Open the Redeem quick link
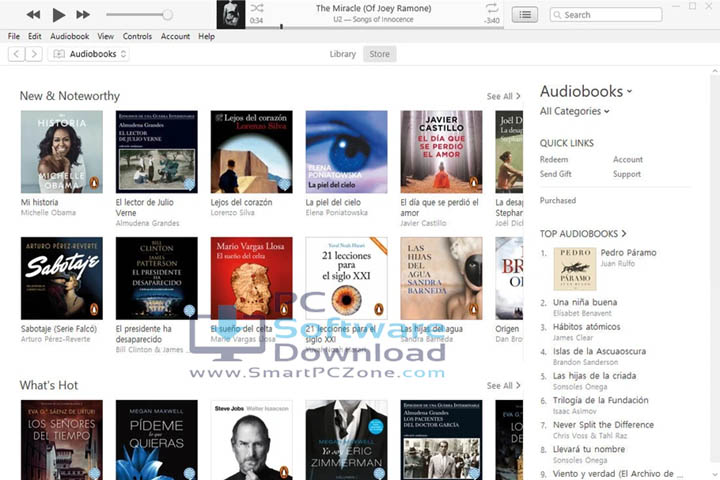 pos(554,159)
